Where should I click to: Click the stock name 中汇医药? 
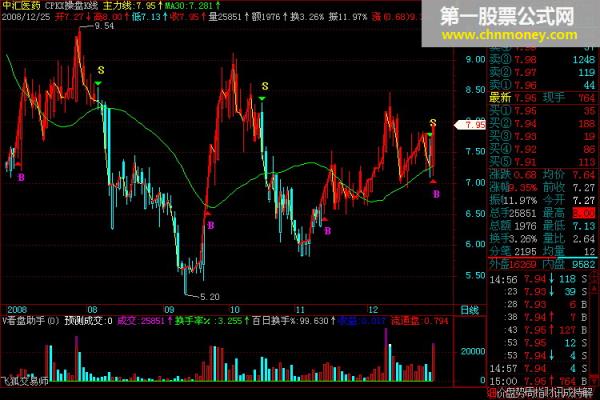click(x=21, y=6)
